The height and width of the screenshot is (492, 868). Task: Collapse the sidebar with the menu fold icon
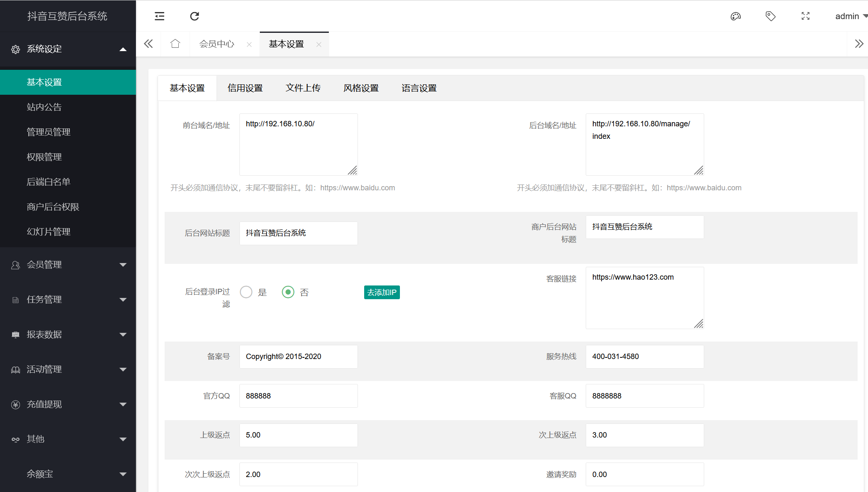click(160, 16)
